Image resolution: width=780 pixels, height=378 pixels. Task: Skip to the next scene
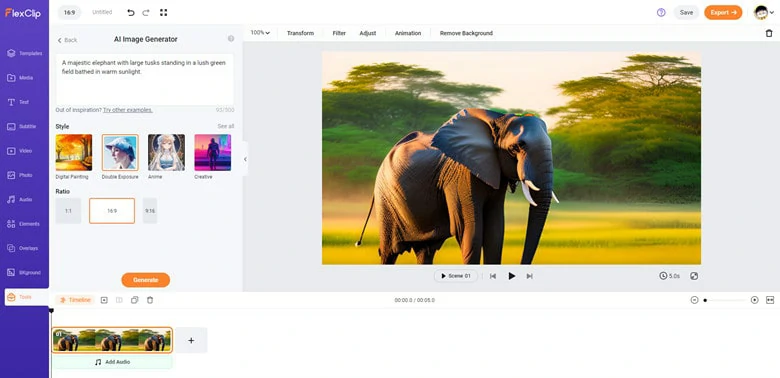coord(529,276)
